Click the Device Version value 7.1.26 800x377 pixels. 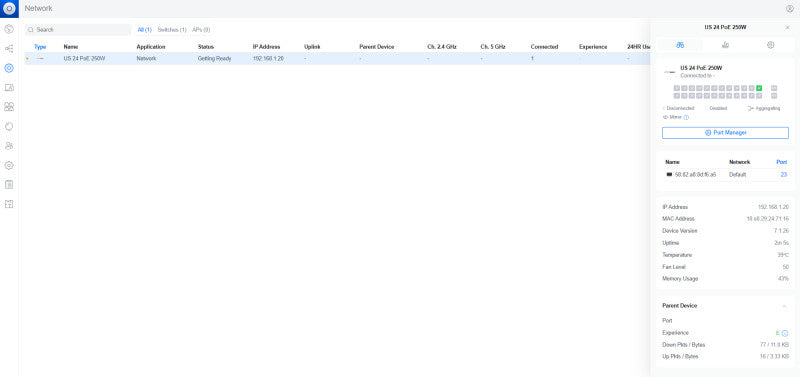[781, 231]
